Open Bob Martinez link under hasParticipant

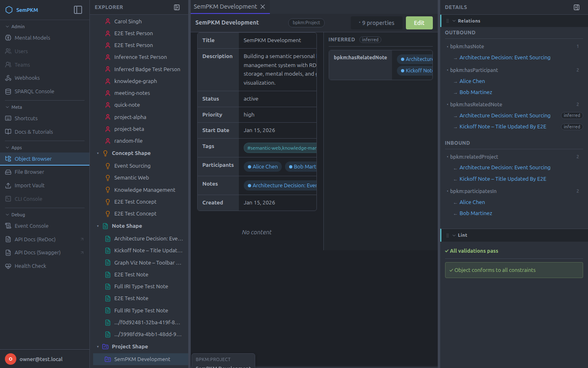476,92
